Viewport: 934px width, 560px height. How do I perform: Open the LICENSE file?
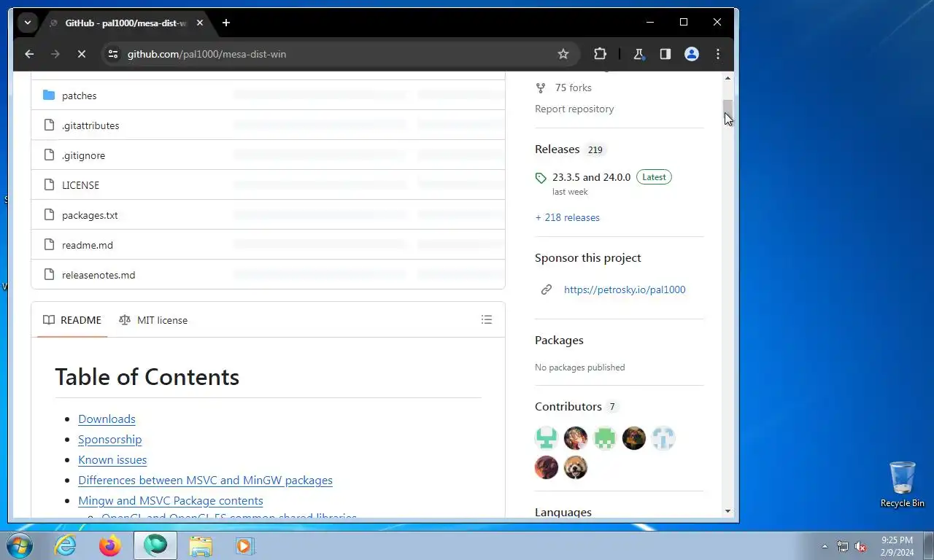[80, 185]
